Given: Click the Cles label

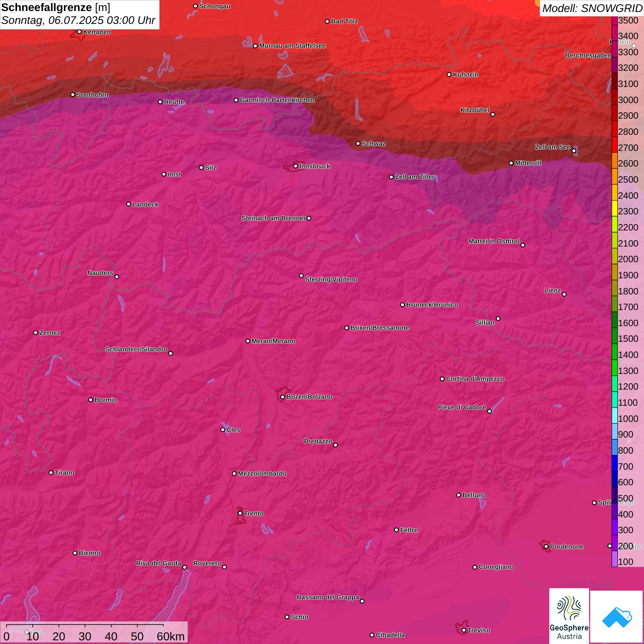Looking at the screenshot, I should [233, 430].
